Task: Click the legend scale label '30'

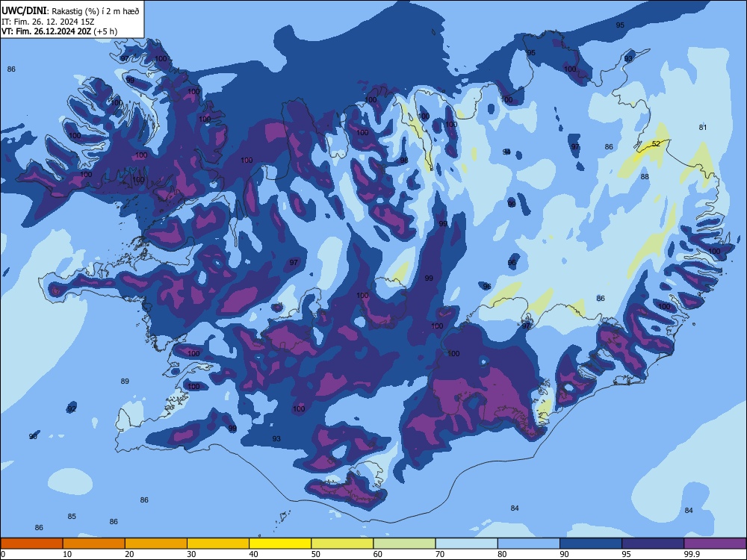Action: coord(191,554)
